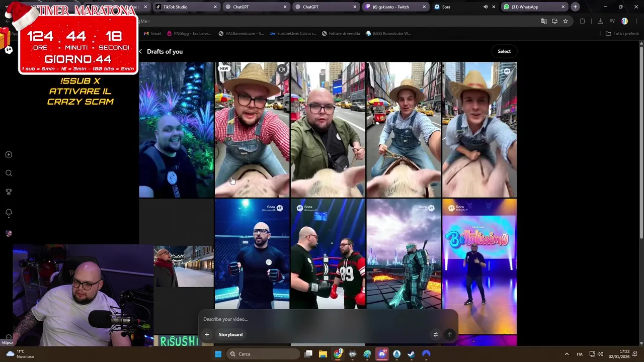
Task: Toggle sound on the NEW cowboy draft
Action: coord(282,69)
